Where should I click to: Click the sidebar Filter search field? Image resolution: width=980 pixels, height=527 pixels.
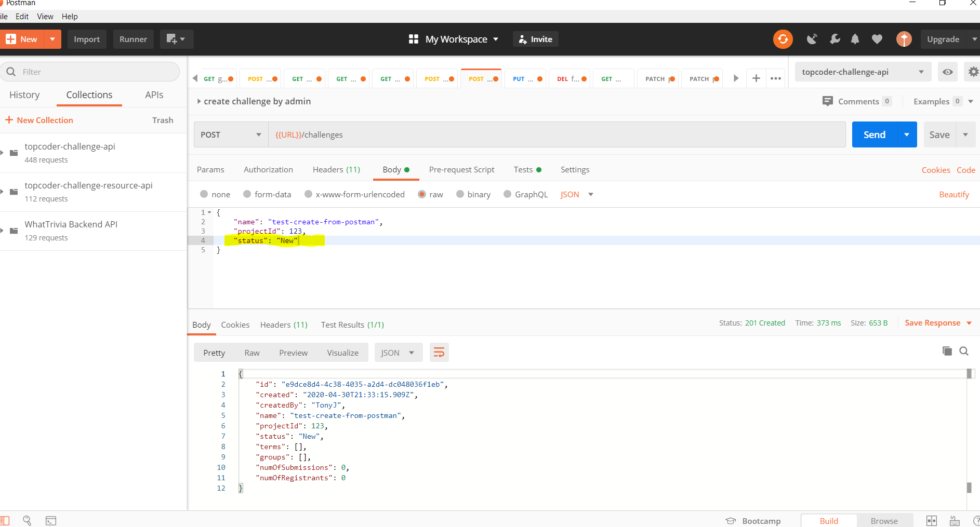pyautogui.click(x=90, y=72)
